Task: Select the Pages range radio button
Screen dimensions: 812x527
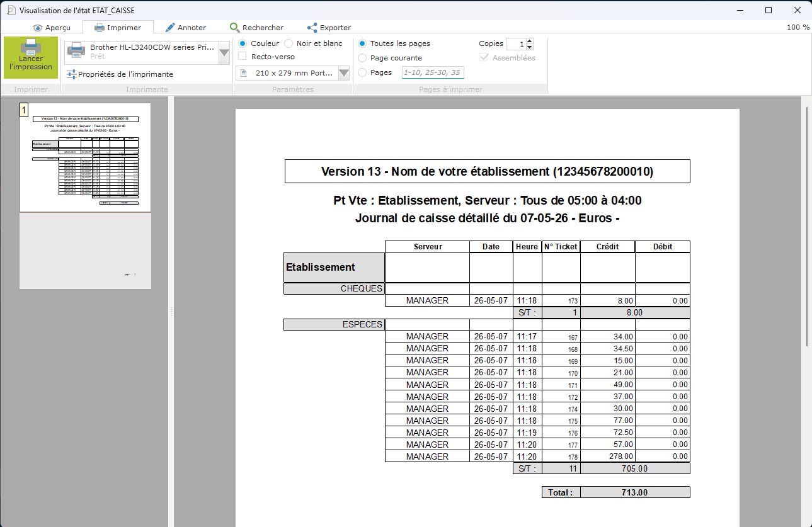Action: (x=362, y=72)
